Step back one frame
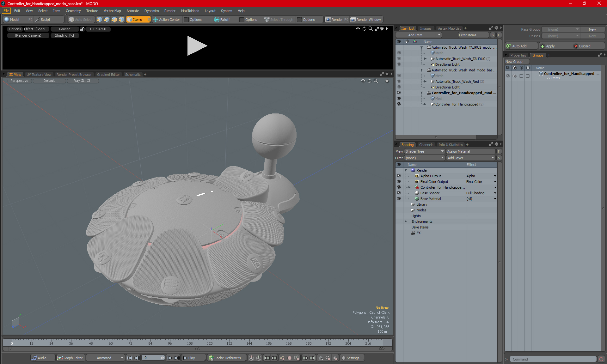 pyautogui.click(x=137, y=358)
